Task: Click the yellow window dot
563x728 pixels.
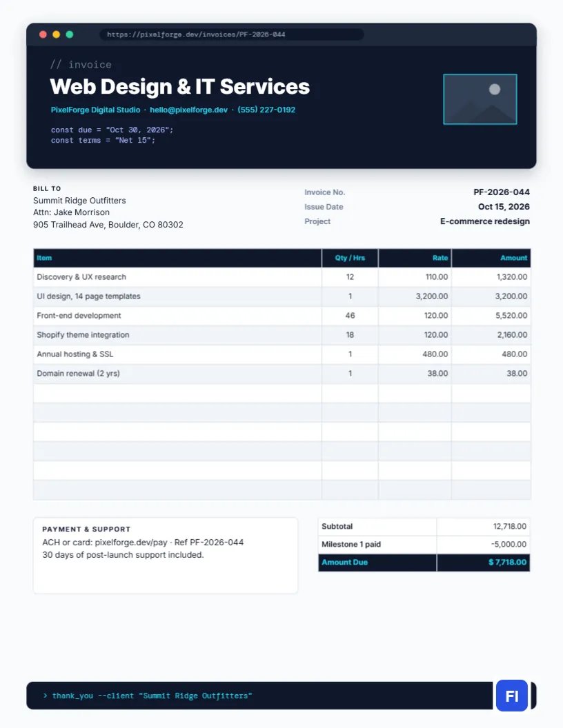Action: click(56, 34)
